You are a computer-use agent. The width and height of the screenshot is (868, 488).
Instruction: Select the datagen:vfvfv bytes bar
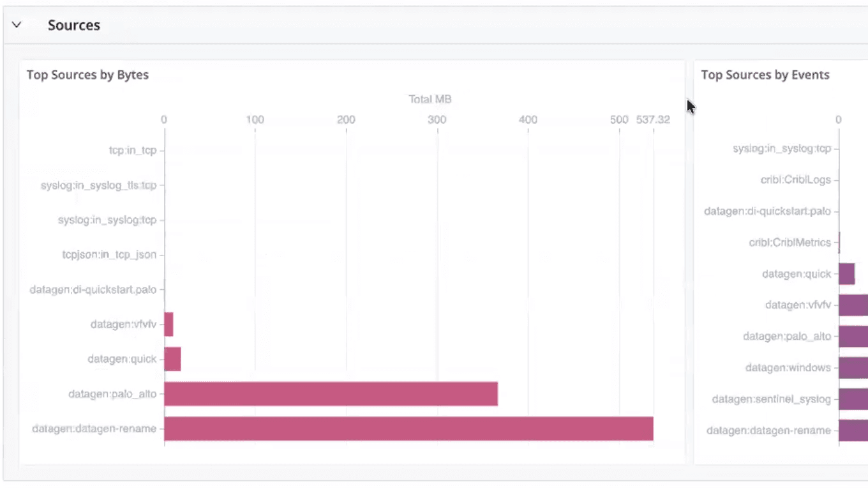(168, 324)
